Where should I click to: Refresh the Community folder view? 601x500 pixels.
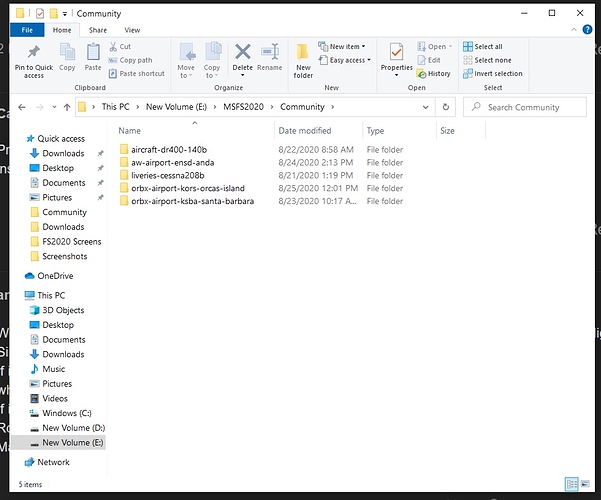pyautogui.click(x=445, y=107)
